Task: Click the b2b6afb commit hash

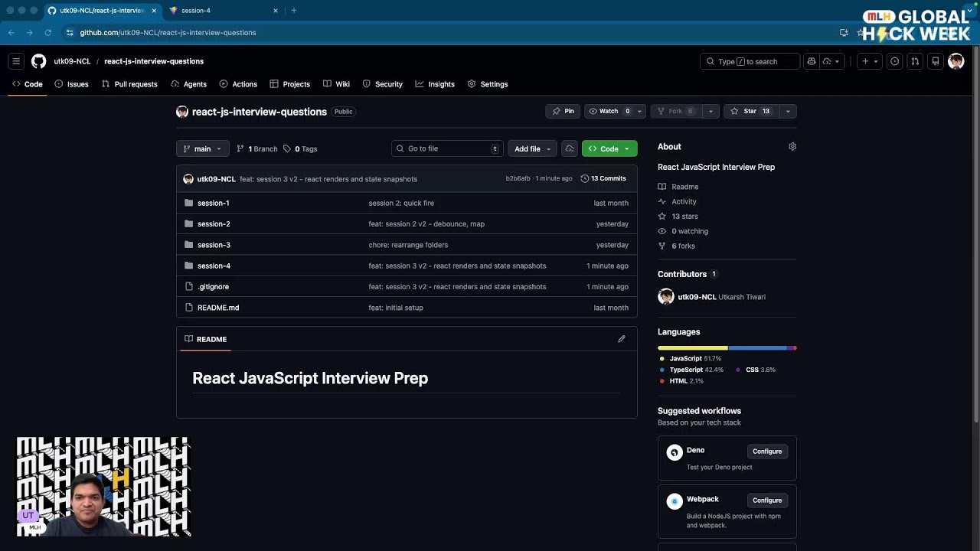Action: tap(518, 178)
